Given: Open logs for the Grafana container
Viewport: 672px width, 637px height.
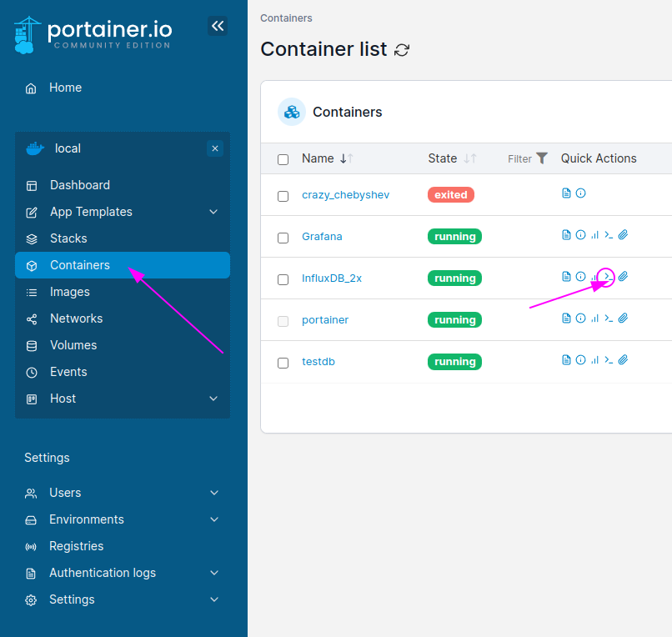Looking at the screenshot, I should point(566,234).
